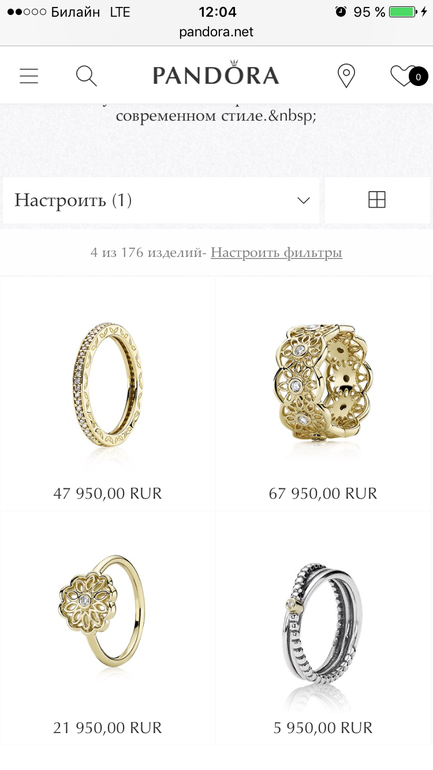
Task: Open the hamburger menu
Action: [29, 76]
